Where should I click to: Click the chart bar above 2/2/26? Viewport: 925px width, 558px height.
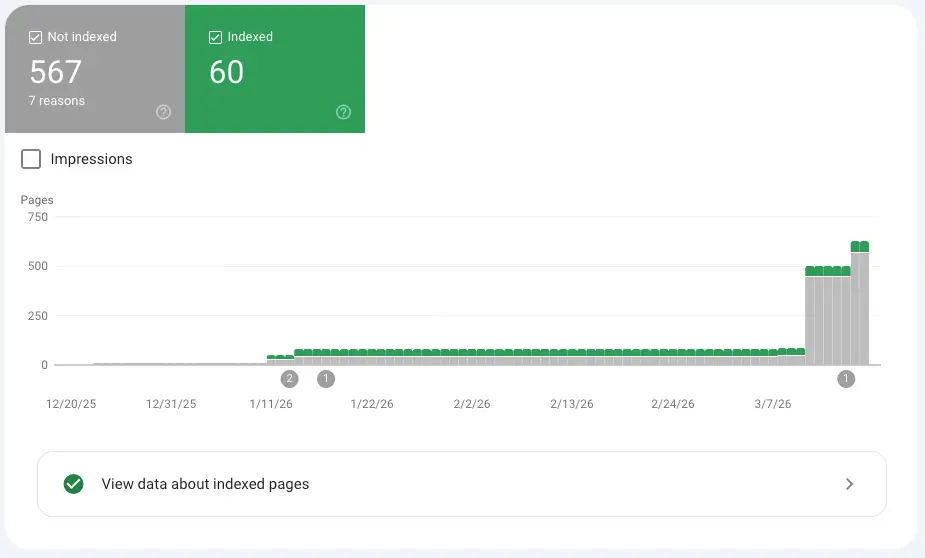(x=472, y=360)
